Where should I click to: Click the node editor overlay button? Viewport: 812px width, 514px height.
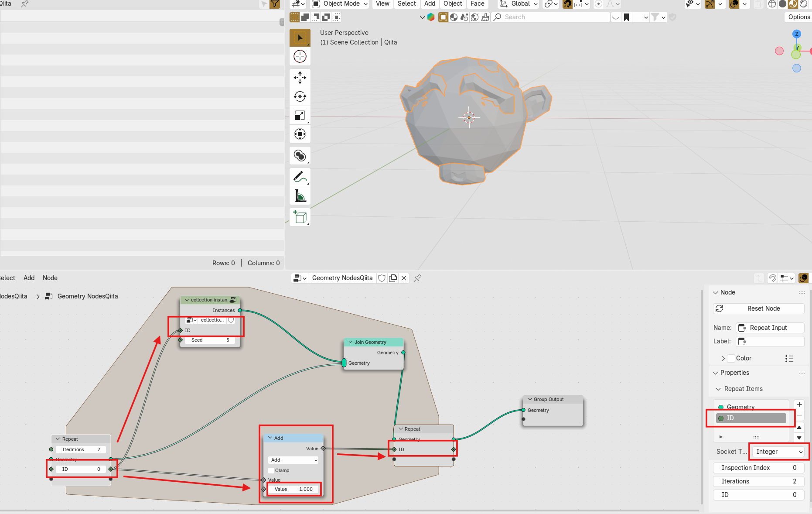pyautogui.click(x=803, y=278)
